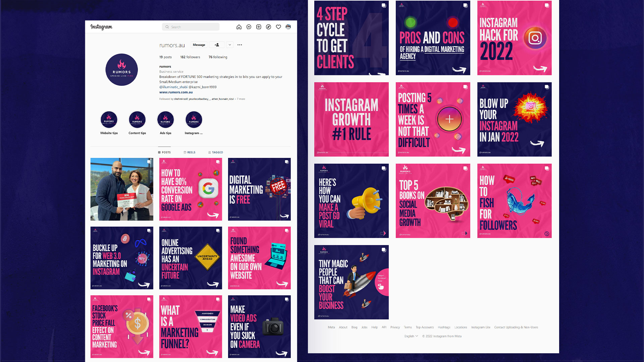This screenshot has height=362, width=644.
Task: Toggle the following status person button
Action: pyautogui.click(x=217, y=45)
